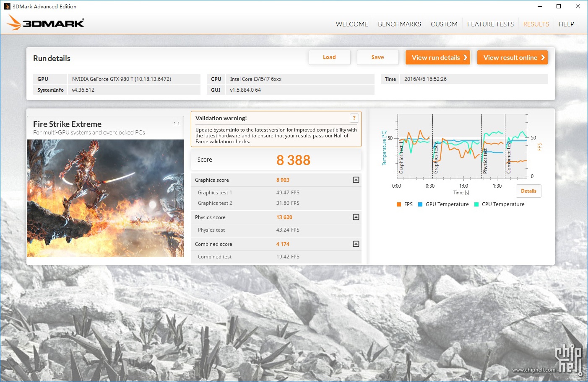
Task: Click the Graphics score value 8 903
Action: coord(283,180)
